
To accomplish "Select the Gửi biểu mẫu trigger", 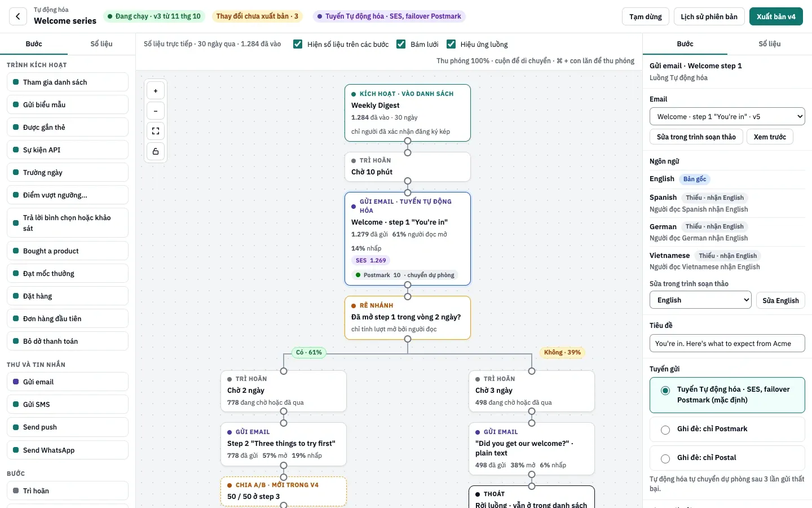I will (x=68, y=104).
